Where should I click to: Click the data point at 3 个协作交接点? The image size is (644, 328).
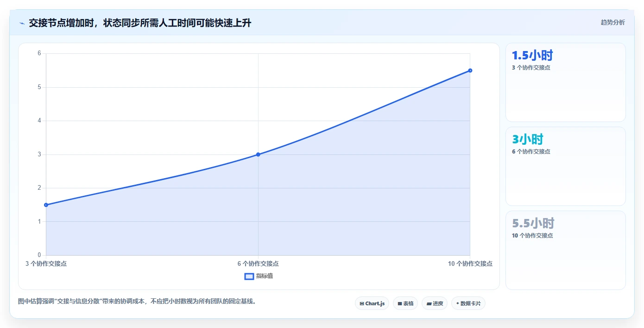click(46, 205)
